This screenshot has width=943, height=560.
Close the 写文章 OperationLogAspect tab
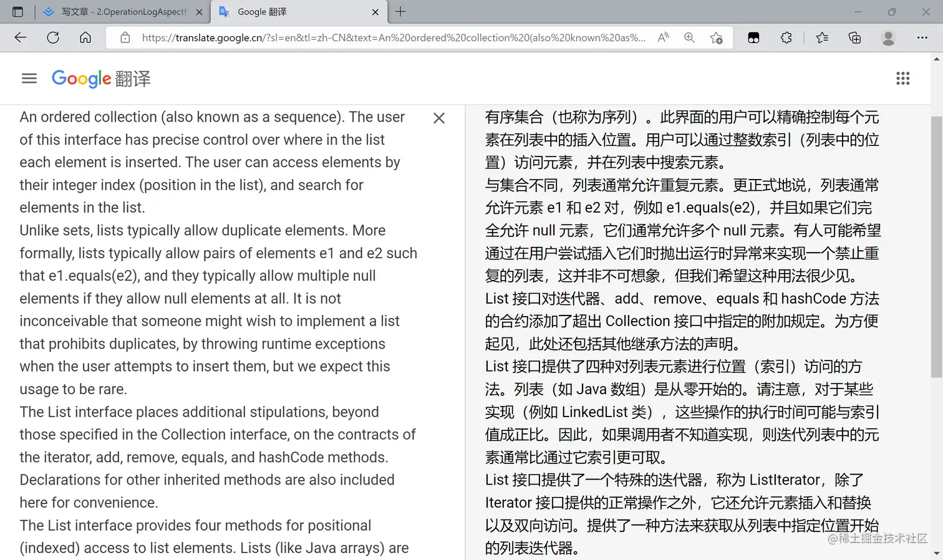[x=199, y=12]
